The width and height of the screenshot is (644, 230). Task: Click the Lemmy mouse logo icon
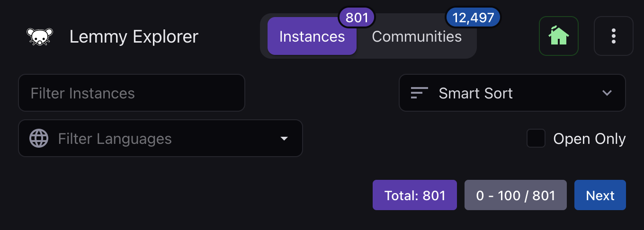40,36
